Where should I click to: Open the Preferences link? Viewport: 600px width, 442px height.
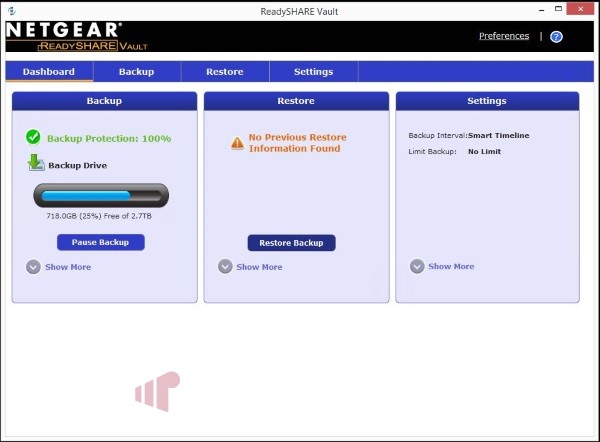[504, 36]
